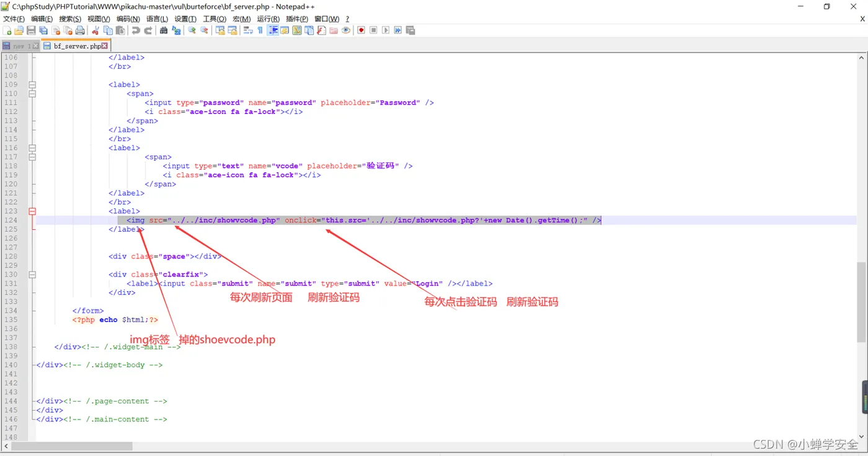Click the Stop Recording macro icon
The image size is (868, 456).
[373, 30]
